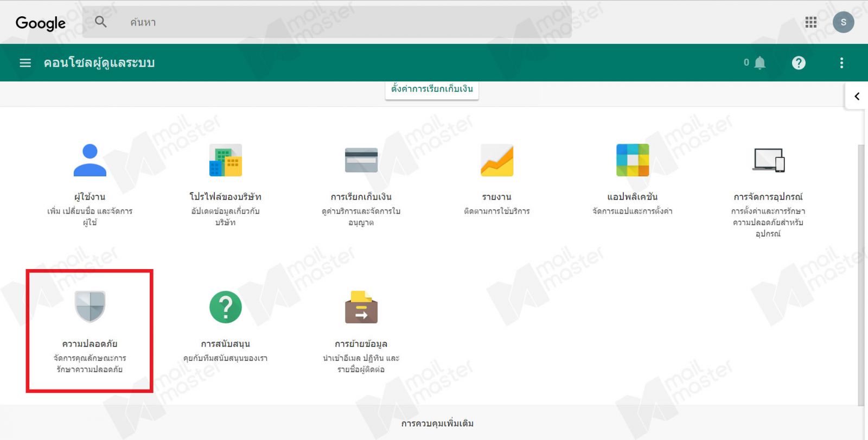The width and height of the screenshot is (868, 440).
Task: Open การย้ายข้อมูล migration box icon
Action: point(361,307)
